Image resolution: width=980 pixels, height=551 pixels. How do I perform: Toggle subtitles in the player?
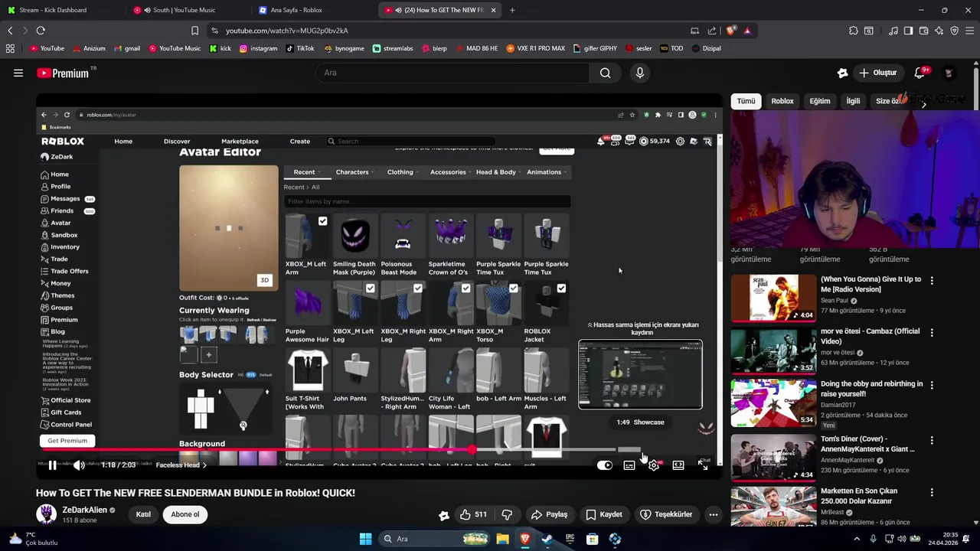coord(629,465)
